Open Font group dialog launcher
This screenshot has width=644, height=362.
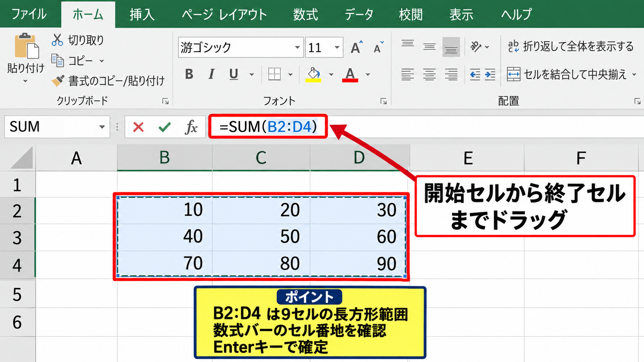384,101
